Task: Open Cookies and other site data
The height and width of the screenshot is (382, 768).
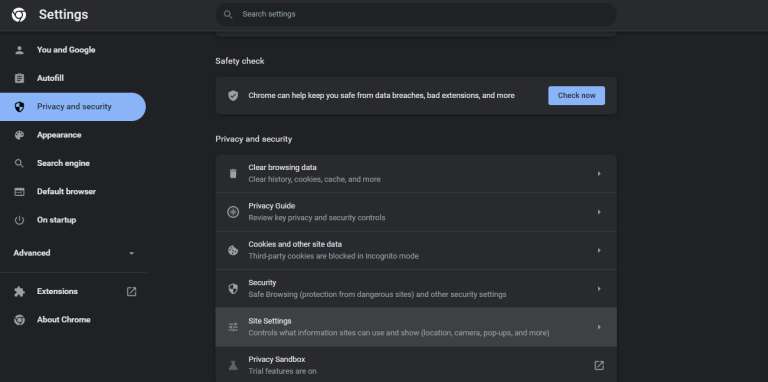Action: pos(416,250)
